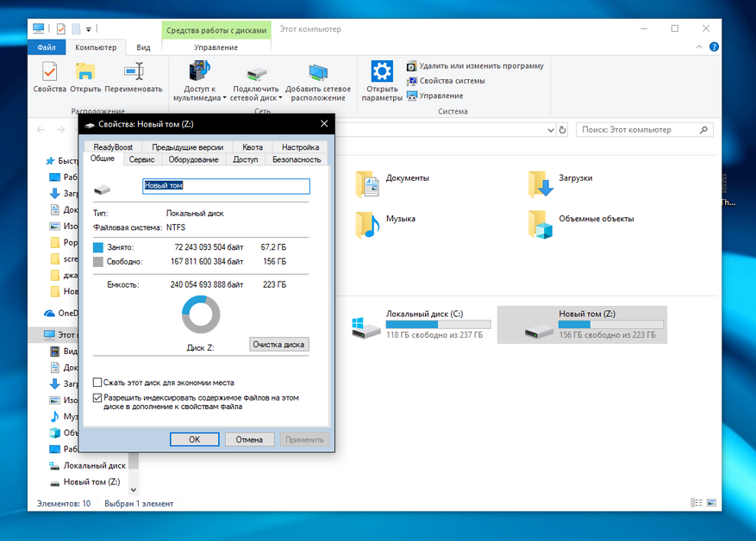The width and height of the screenshot is (756, 541).
Task: Open the Manage (Управление) drive tools tab
Action: [216, 47]
